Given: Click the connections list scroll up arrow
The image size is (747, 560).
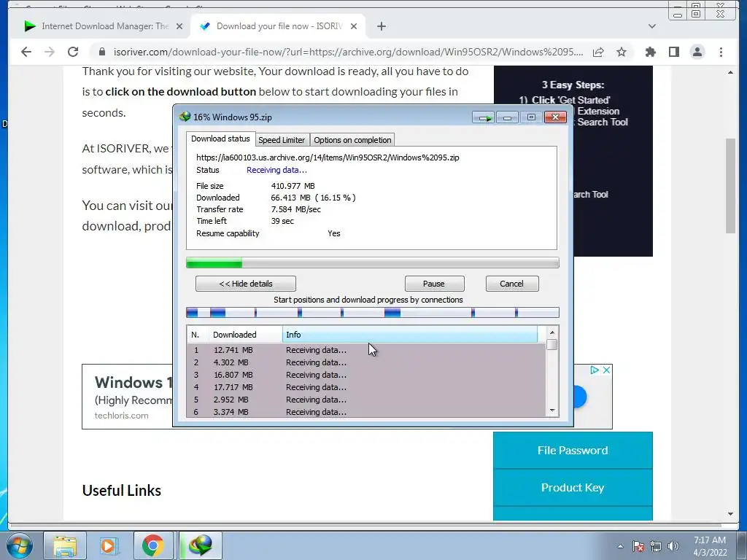Looking at the screenshot, I should (552, 332).
